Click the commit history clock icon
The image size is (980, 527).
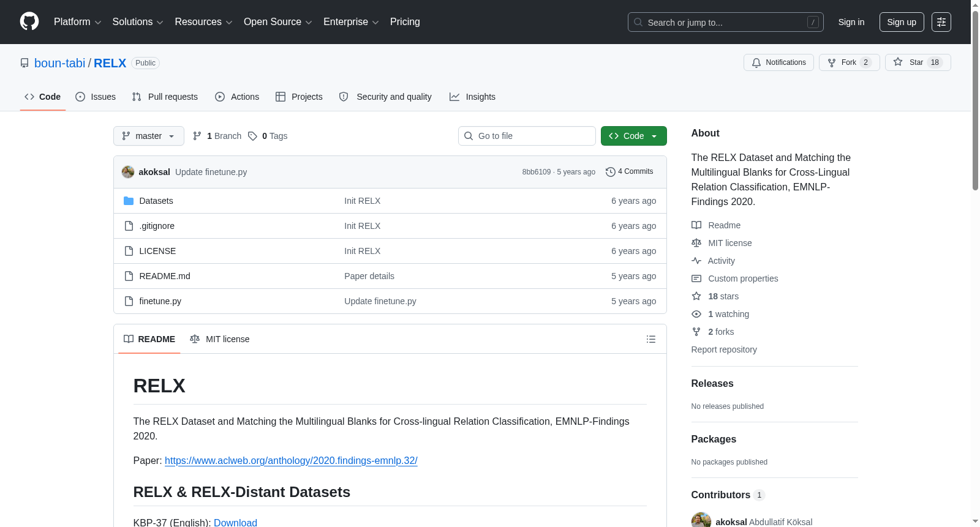610,172
